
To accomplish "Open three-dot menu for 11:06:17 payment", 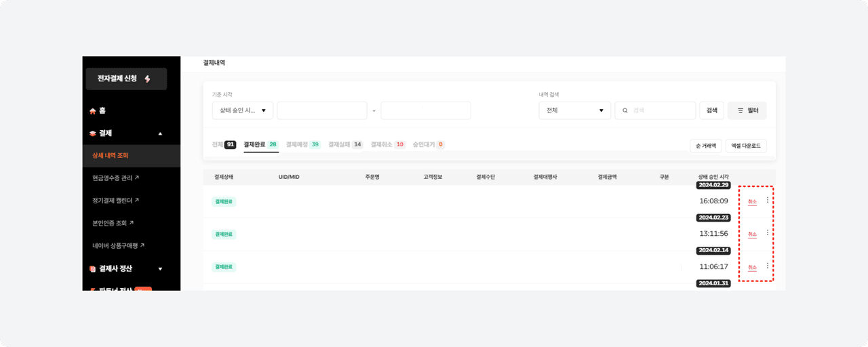I will point(768,266).
